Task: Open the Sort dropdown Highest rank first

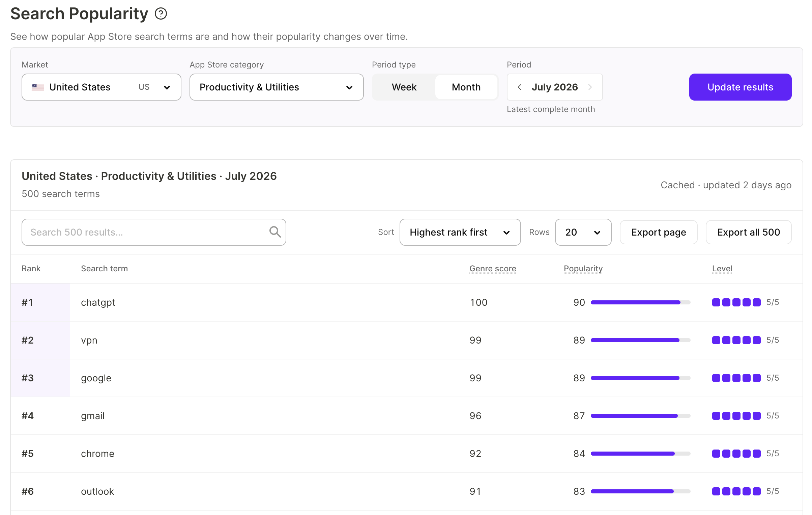Action: click(460, 232)
